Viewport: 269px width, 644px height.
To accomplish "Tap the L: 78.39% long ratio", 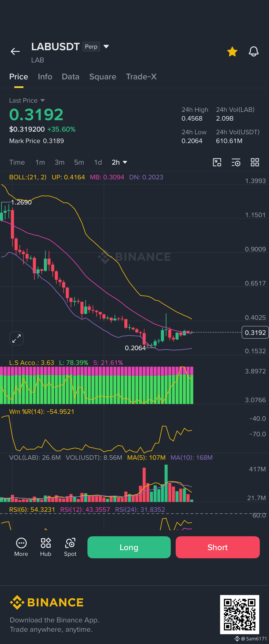I will [74, 363].
